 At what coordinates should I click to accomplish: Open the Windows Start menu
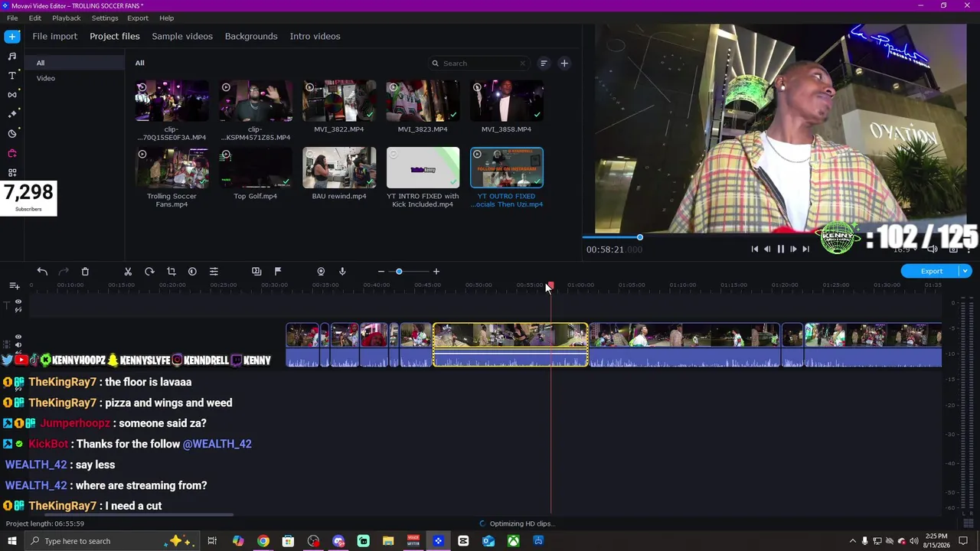point(11,541)
